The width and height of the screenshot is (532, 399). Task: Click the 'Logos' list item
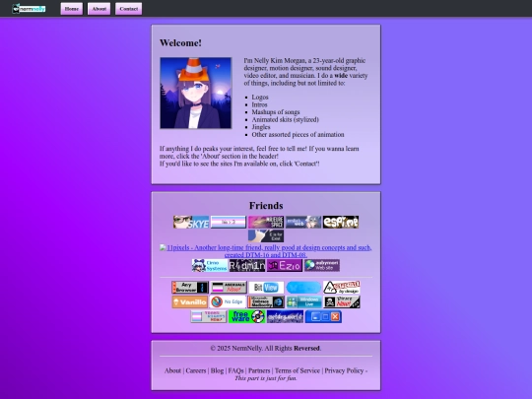260,97
